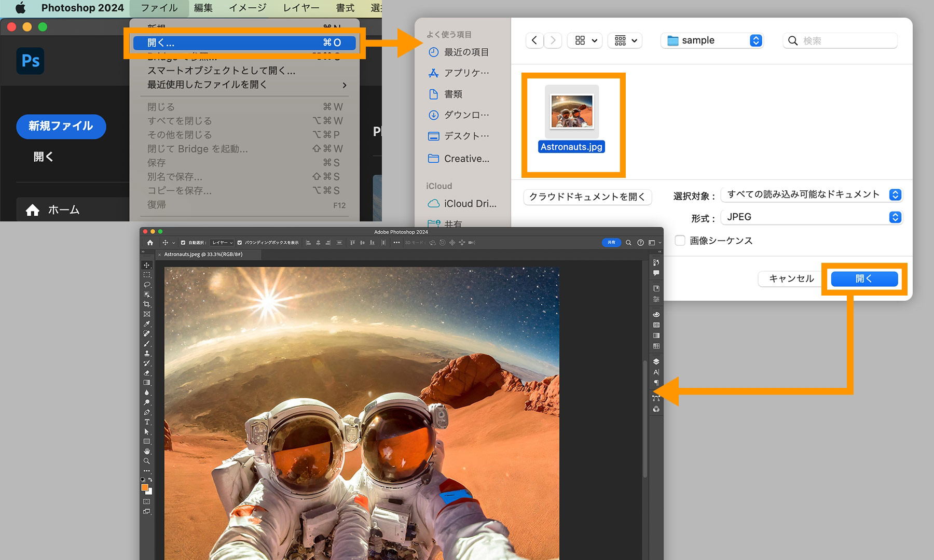Screen dimensions: 934x560
Task: Select the Move tool in the tools panel
Action: coord(147,265)
